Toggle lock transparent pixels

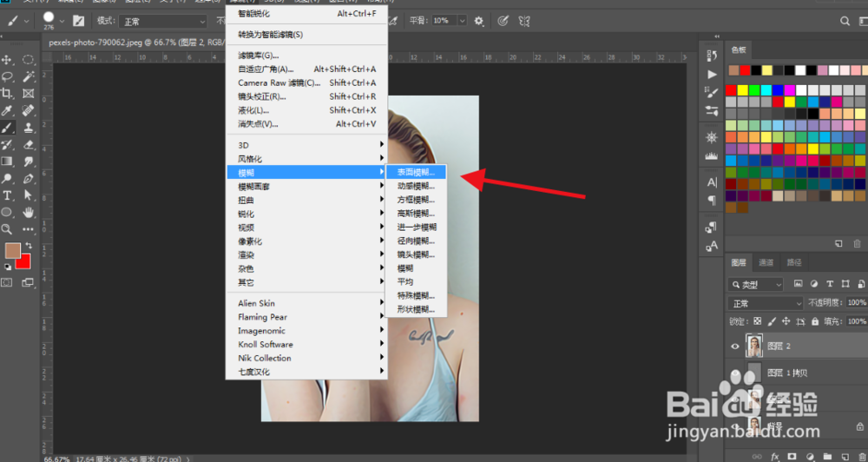point(757,321)
